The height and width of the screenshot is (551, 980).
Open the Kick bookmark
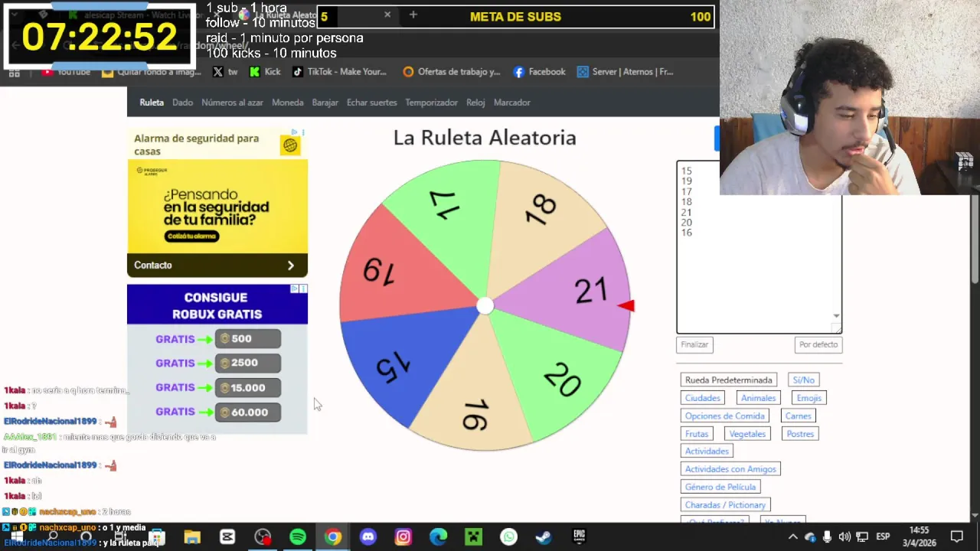tap(265, 72)
